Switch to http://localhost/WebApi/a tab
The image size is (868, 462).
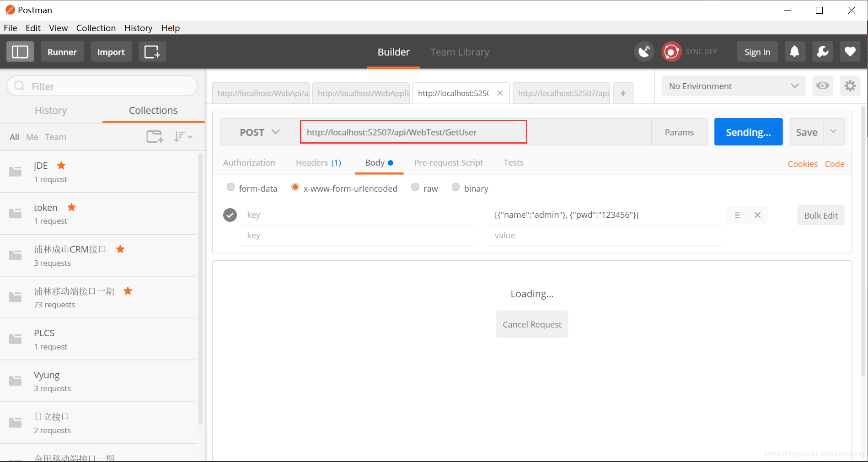pos(261,93)
